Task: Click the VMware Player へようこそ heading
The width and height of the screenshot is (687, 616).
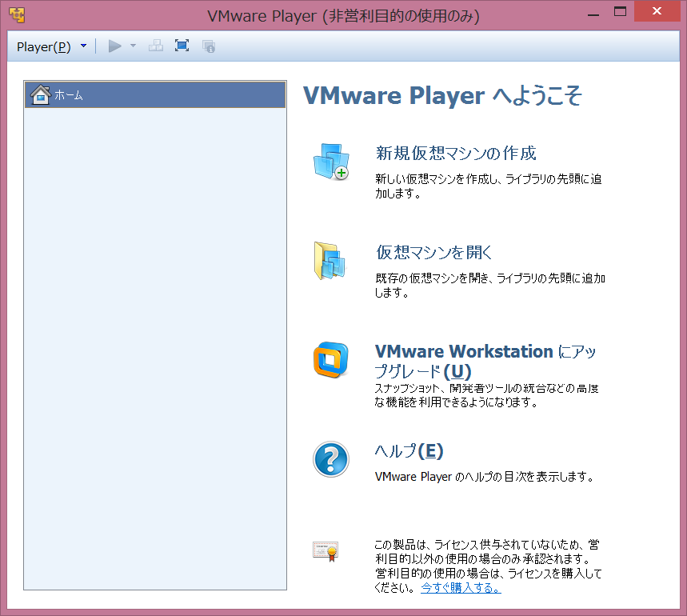Action: [442, 95]
